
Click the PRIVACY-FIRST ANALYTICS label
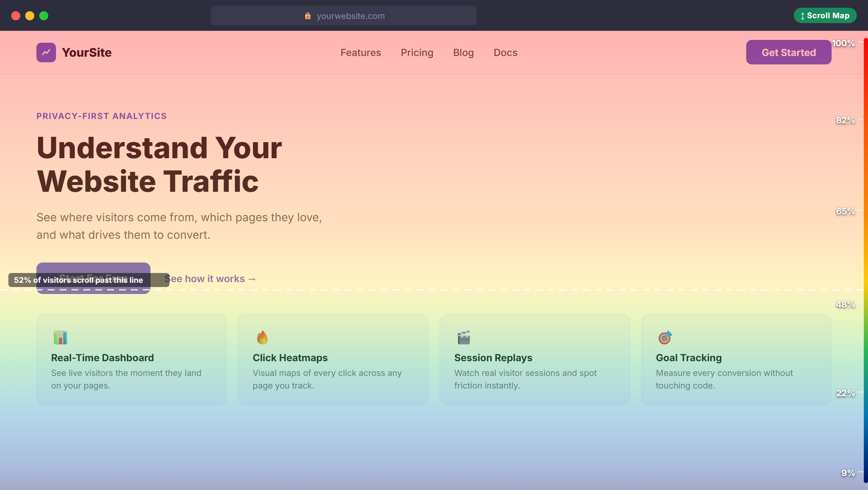point(101,116)
